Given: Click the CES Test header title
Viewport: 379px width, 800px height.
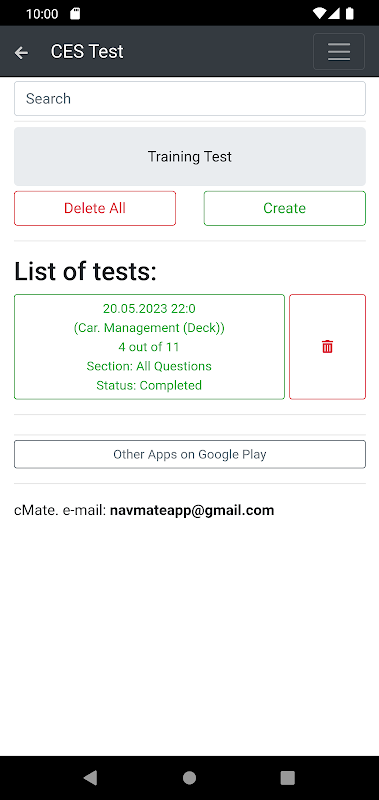Looking at the screenshot, I should (87, 52).
